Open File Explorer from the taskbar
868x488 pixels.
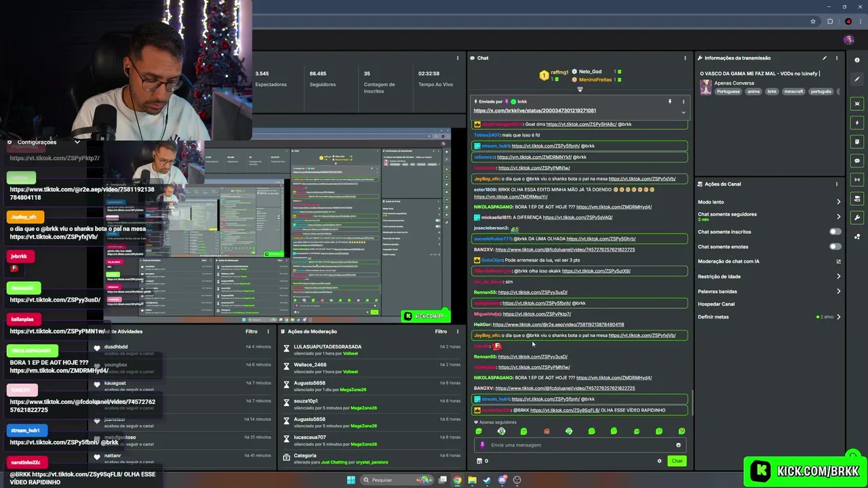pyautogui.click(x=472, y=480)
